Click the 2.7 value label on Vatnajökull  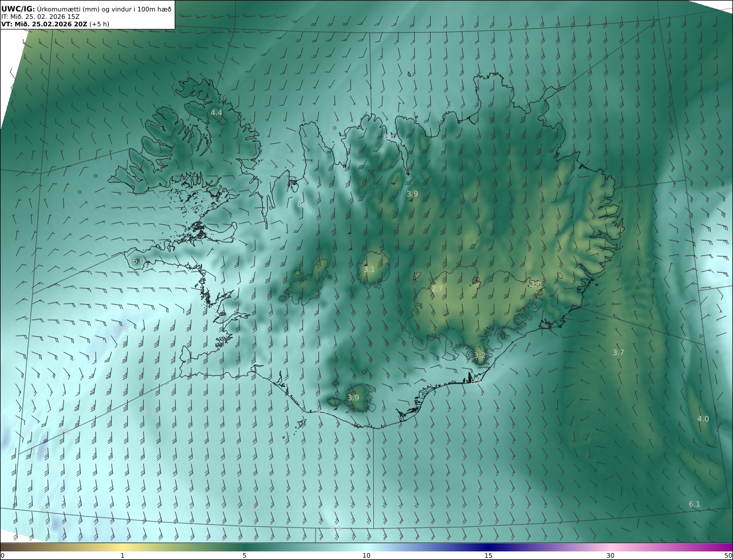click(x=437, y=289)
